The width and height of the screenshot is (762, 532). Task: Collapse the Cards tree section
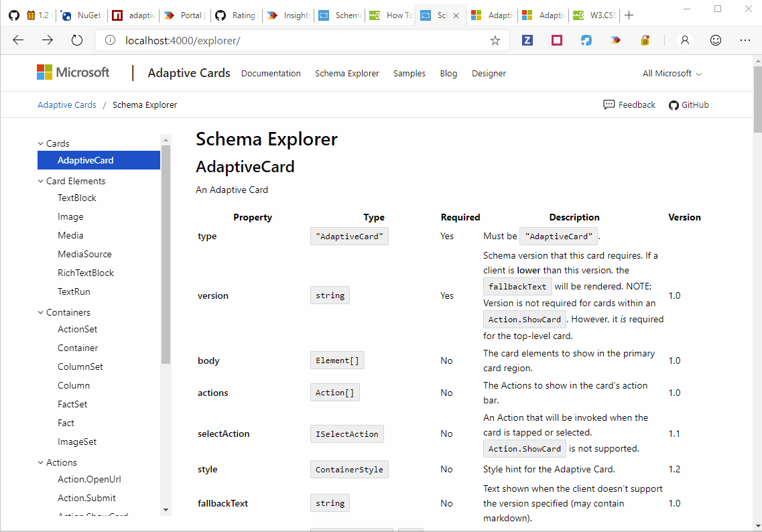click(x=41, y=143)
